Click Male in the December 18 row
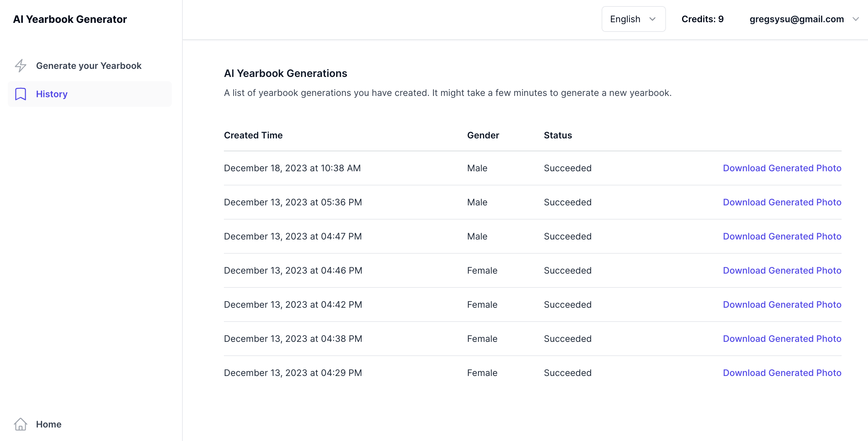868x441 pixels. (477, 168)
